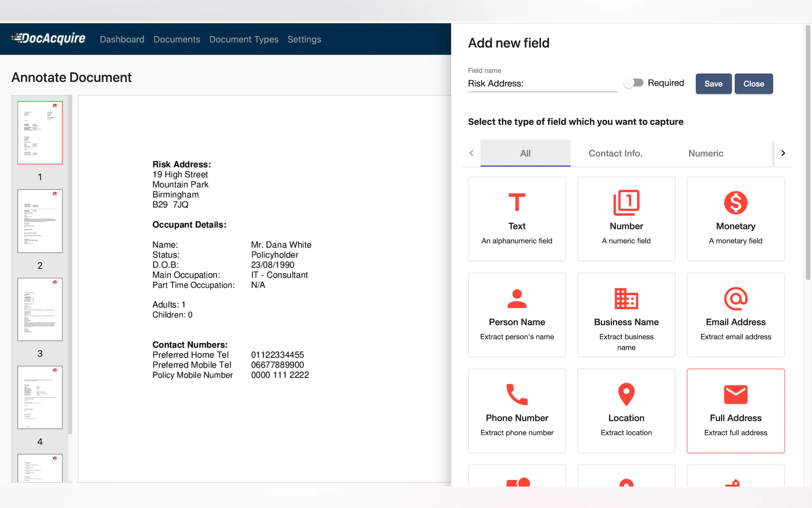Viewport: 812px width, 508px height.
Task: Switch to the Numeric tab
Action: click(x=705, y=153)
